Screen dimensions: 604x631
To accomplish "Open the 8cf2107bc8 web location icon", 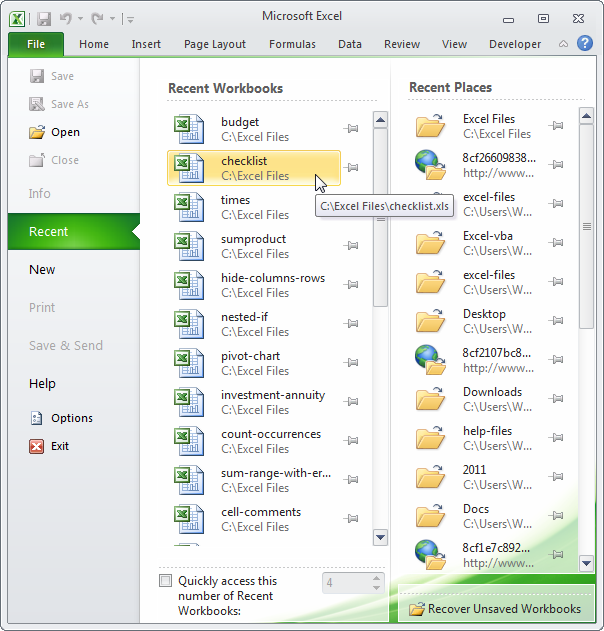I will [x=431, y=360].
